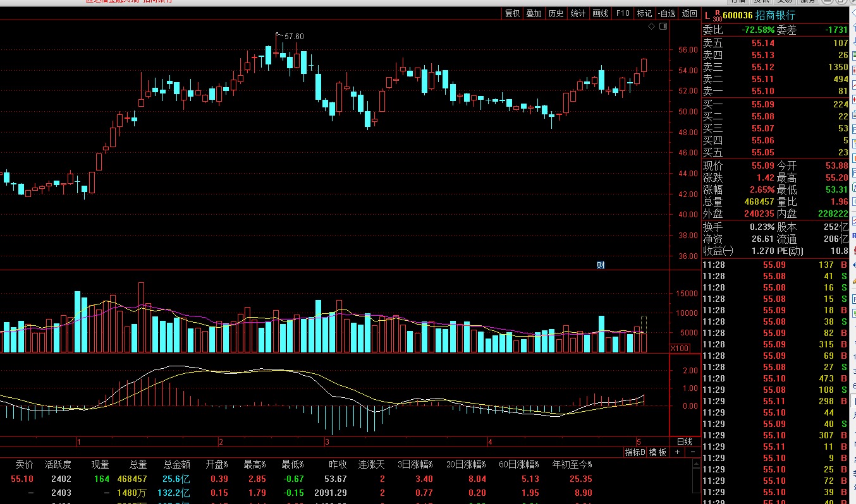Click the 净资 value 26.61
The image size is (856, 504).
click(763, 239)
